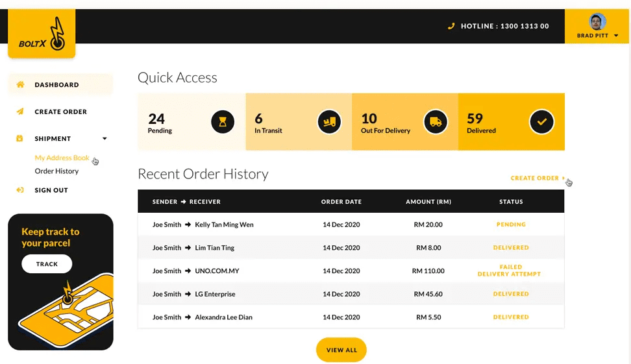Click Delivered status for Alexandra Lee Dian
The width and height of the screenshot is (631, 364).
[x=511, y=317]
